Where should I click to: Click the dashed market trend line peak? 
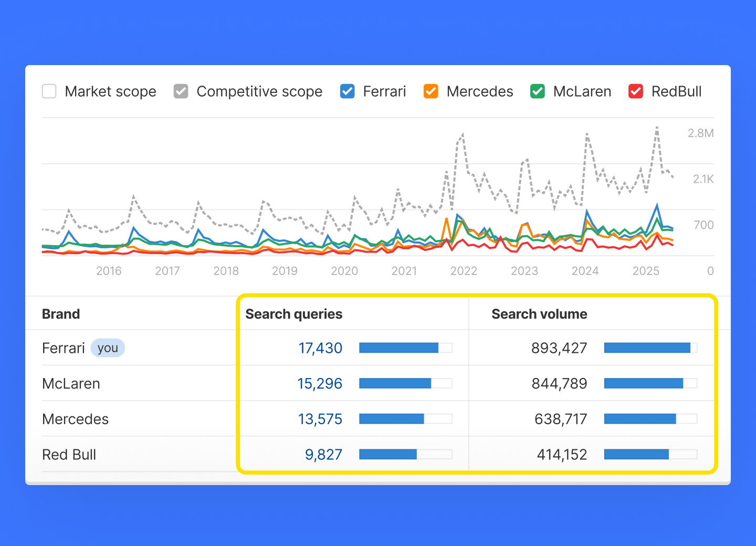(x=657, y=128)
